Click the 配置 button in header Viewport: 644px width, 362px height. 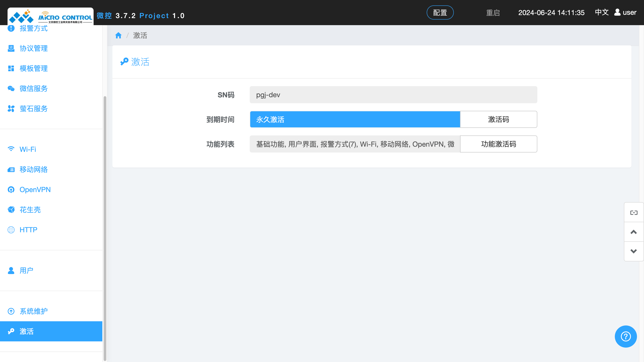pos(440,13)
